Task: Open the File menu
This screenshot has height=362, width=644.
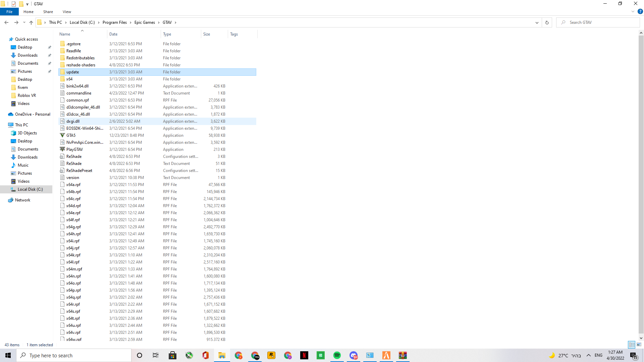Action: 9,12
